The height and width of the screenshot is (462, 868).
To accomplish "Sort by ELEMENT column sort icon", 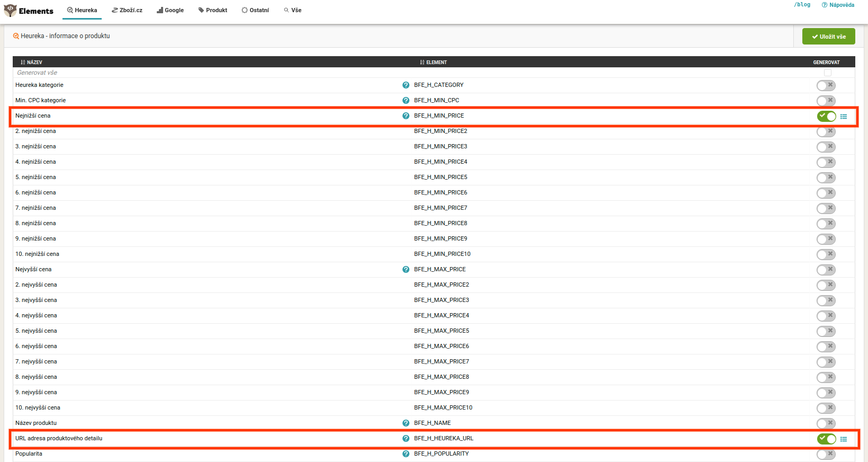I will point(422,63).
